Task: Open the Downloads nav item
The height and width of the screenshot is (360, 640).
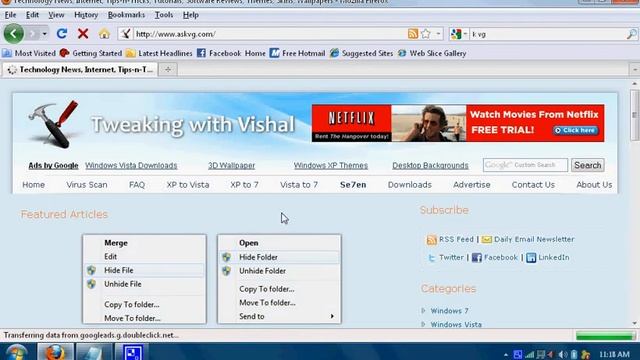Action: point(409,185)
